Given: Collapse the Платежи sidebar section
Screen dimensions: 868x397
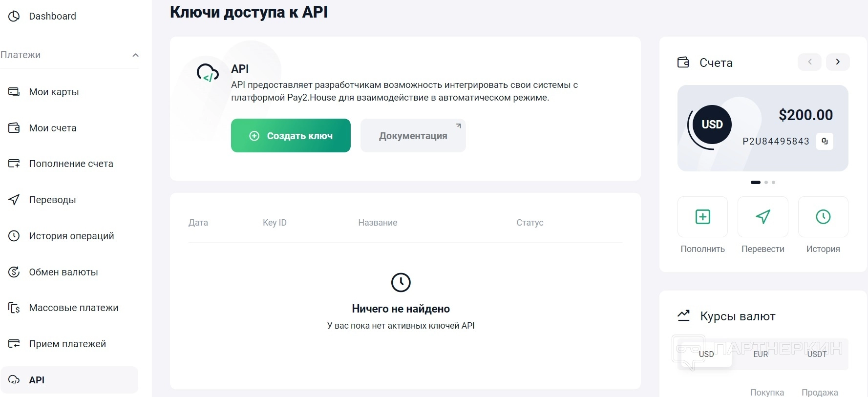Looking at the screenshot, I should tap(135, 55).
